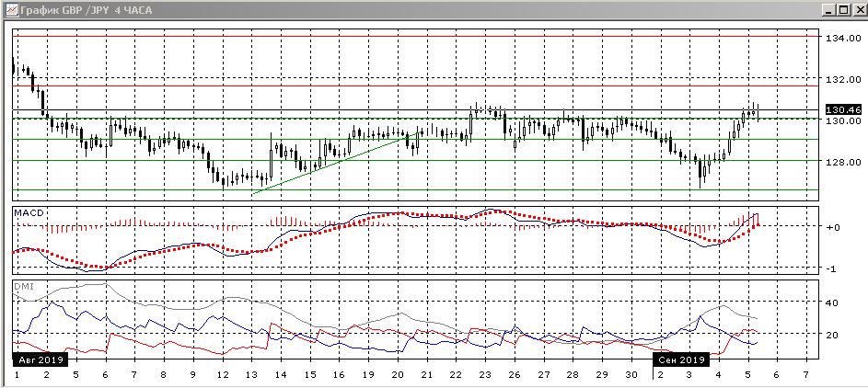Click date 14 on the time axis

(281, 375)
